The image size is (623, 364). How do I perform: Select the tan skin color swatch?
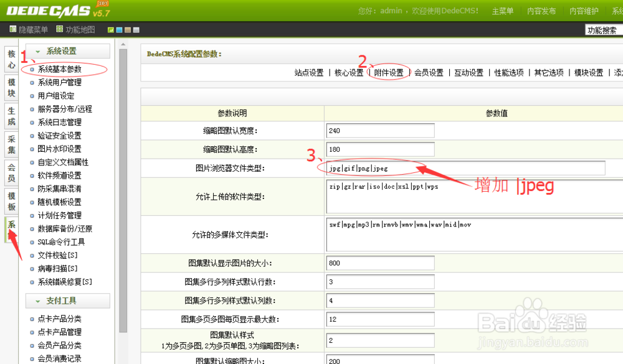pos(128,30)
